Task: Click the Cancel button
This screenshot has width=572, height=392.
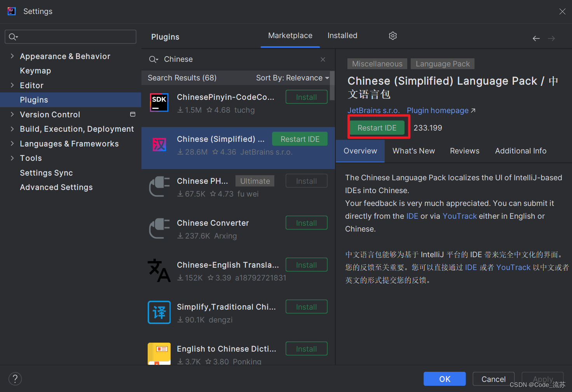Action: 494,379
